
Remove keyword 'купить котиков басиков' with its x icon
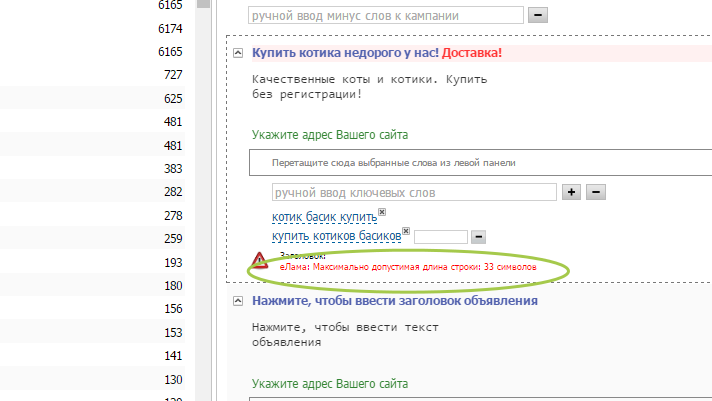[407, 232]
